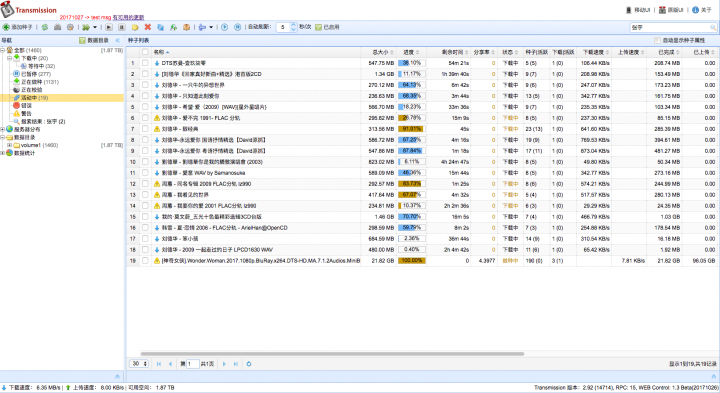Sort by the 下载速度 column header
This screenshot has height=393, width=720.
[594, 52]
